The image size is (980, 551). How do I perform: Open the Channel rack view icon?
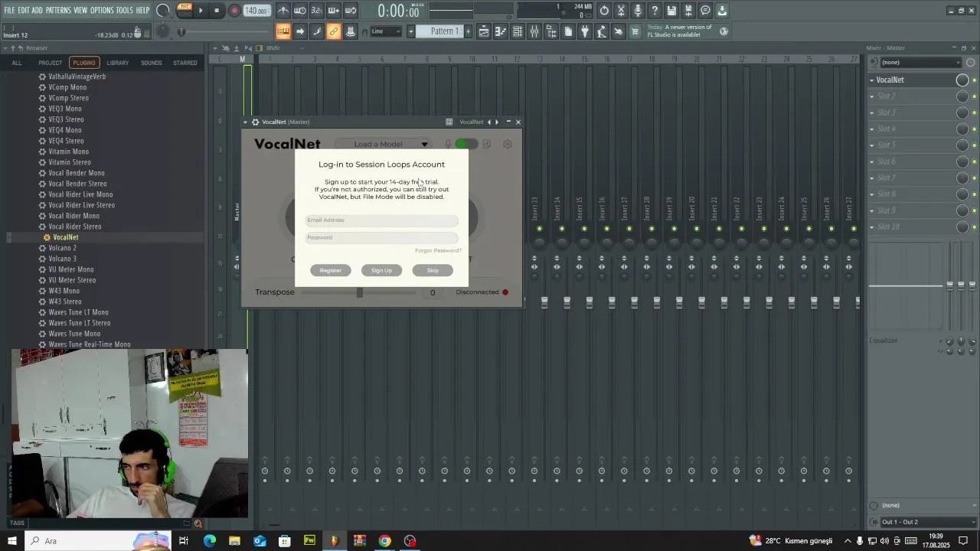(518, 31)
